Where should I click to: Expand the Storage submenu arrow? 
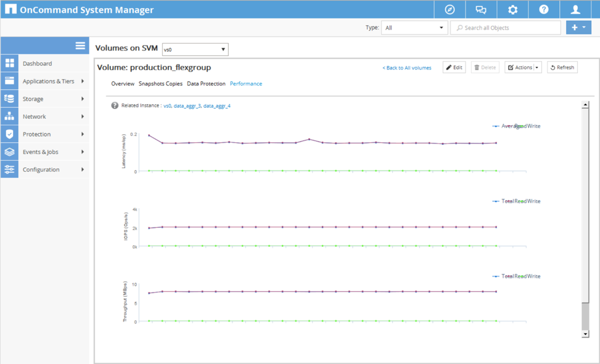(x=83, y=99)
